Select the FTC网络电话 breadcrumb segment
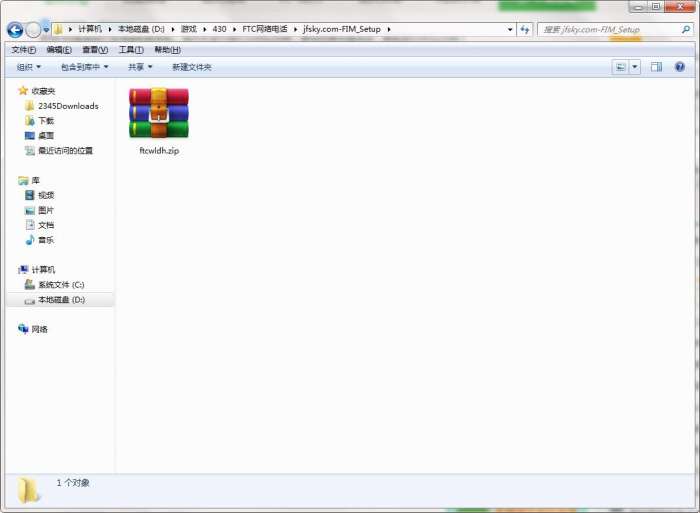This screenshot has height=513, width=700. [x=265, y=29]
